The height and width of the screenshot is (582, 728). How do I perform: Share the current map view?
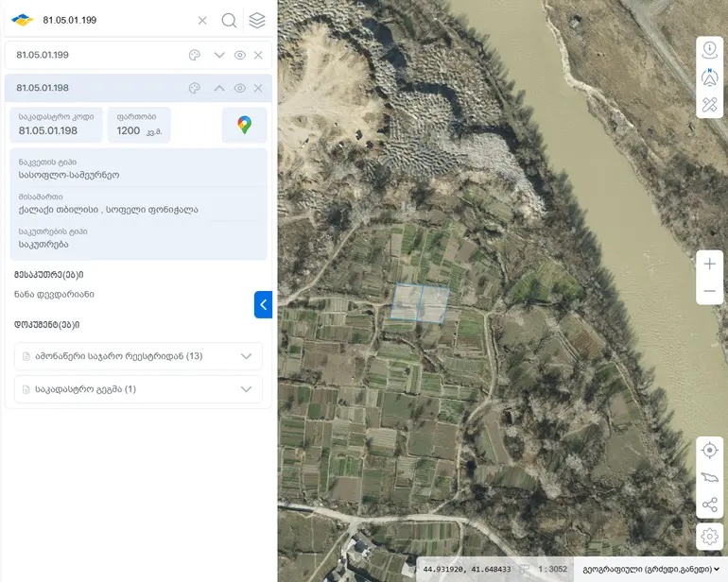tap(709, 505)
